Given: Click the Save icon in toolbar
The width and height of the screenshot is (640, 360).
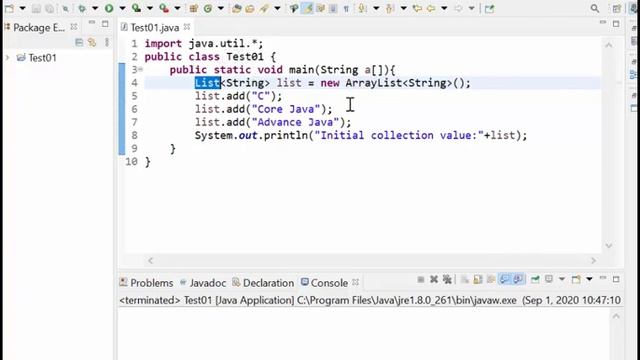Looking at the screenshot, I should pos(36,8).
